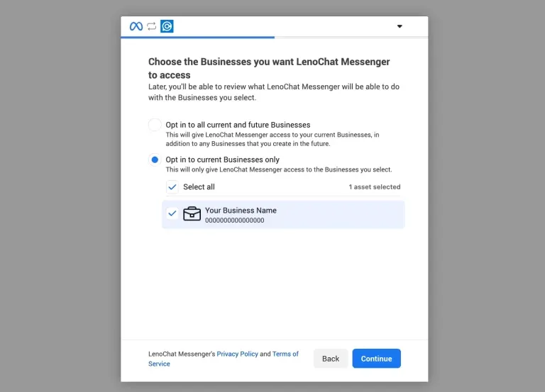The width and height of the screenshot is (545, 392).
Task: Open the dropdown arrow in dialog header
Action: tap(400, 26)
